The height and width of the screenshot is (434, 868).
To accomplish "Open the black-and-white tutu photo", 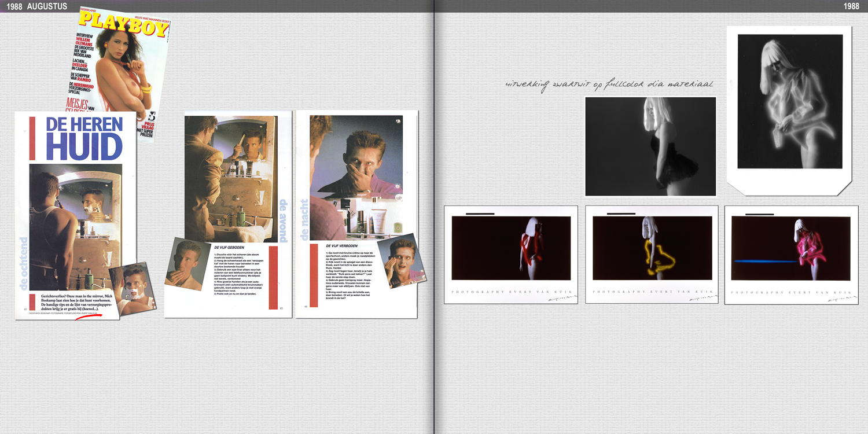I will click(x=650, y=146).
